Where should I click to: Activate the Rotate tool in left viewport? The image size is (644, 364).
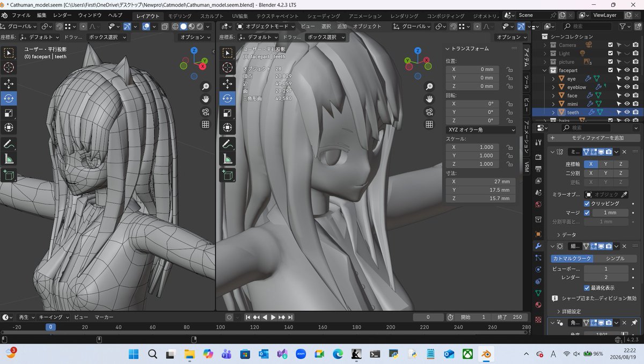(x=9, y=98)
